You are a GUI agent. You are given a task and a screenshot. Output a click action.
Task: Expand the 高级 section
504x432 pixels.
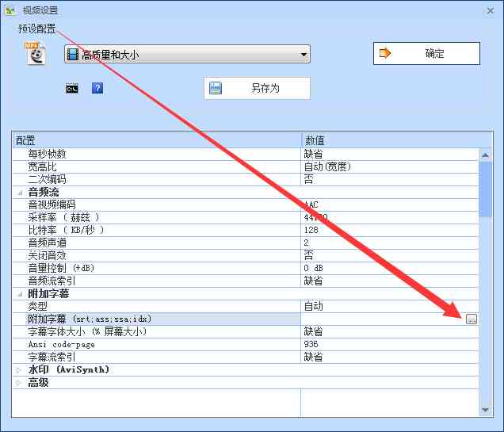click(x=19, y=383)
